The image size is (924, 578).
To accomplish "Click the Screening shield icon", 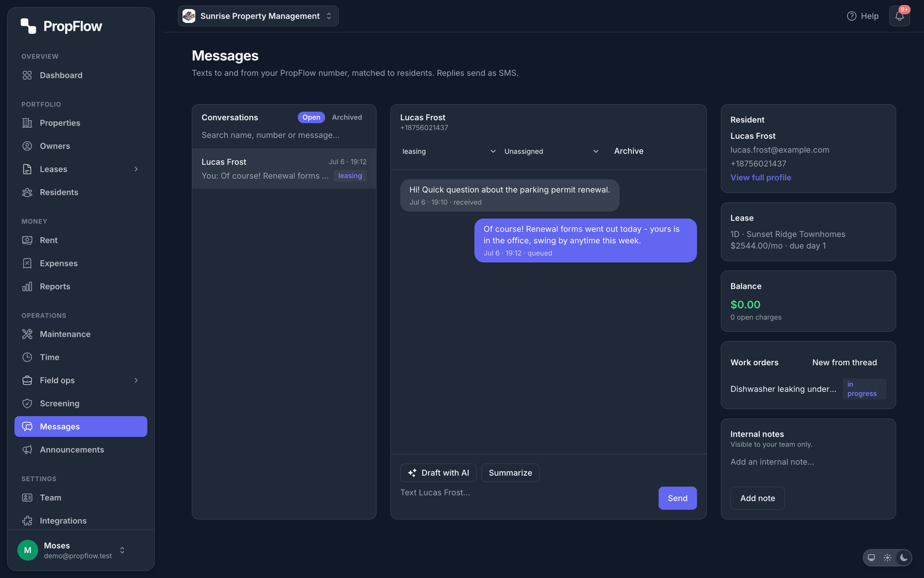I will 27,403.
